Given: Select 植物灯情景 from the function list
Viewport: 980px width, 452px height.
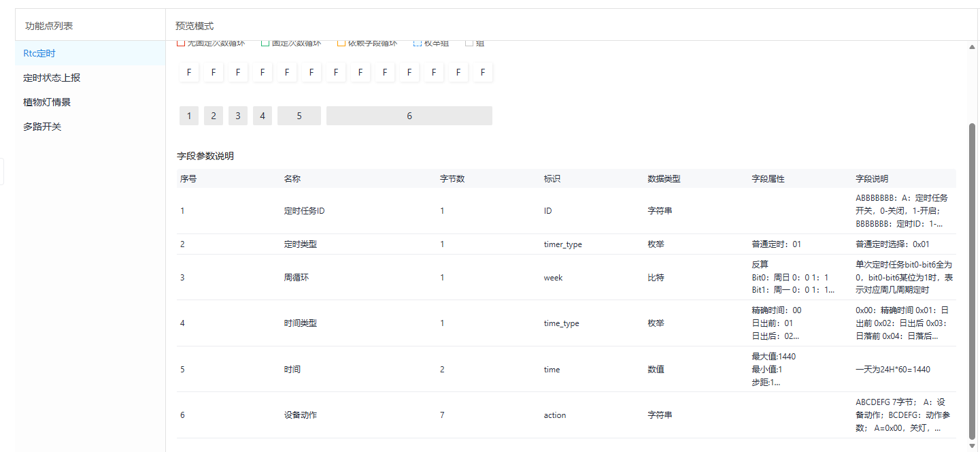Looking at the screenshot, I should point(47,102).
